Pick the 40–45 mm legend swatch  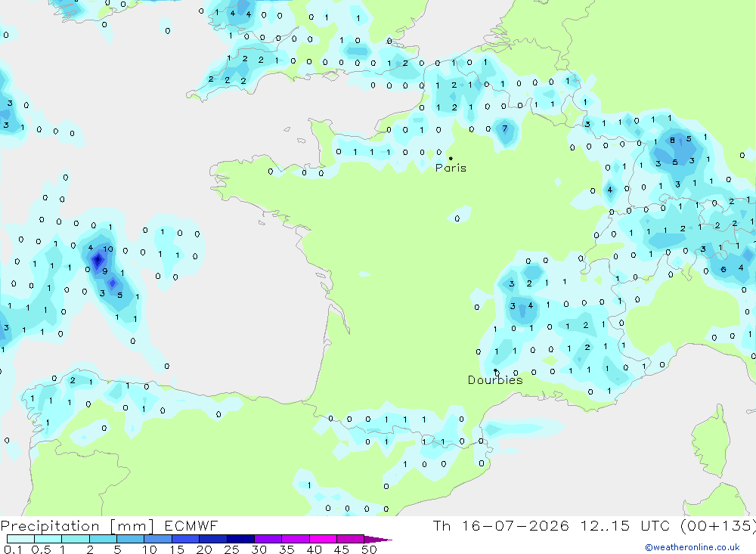pyautogui.click(x=323, y=539)
